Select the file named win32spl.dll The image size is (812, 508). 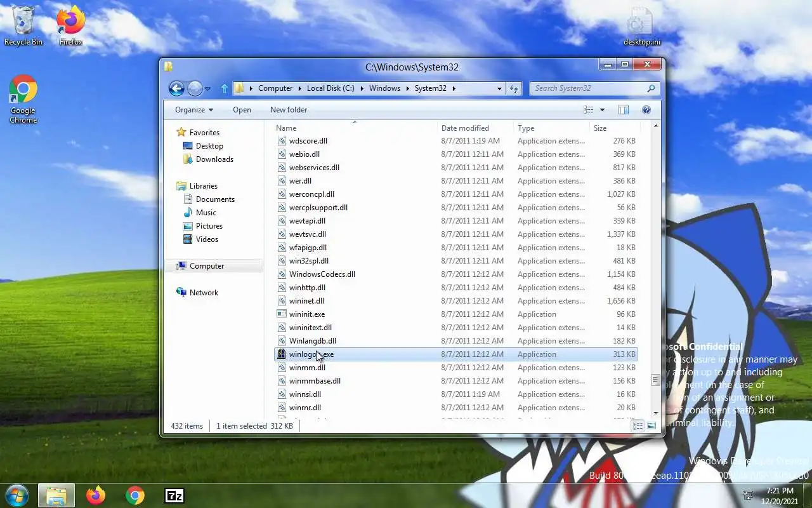(309, 260)
